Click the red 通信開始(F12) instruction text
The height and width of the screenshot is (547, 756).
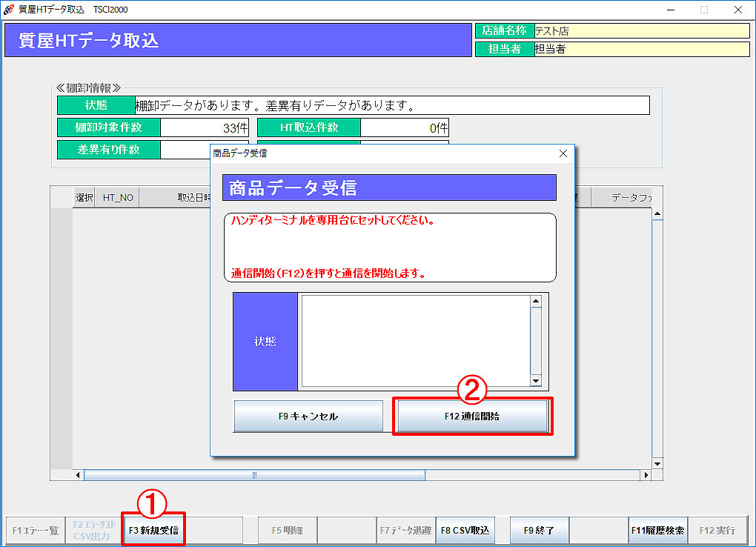pyautogui.click(x=329, y=273)
